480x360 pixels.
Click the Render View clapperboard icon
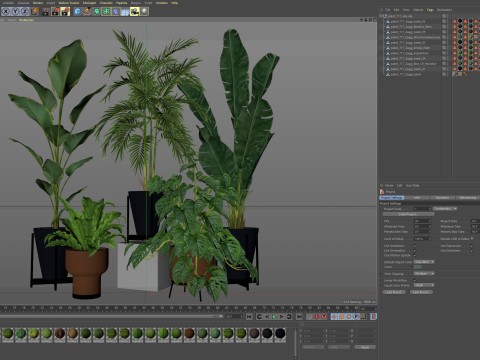point(46,12)
